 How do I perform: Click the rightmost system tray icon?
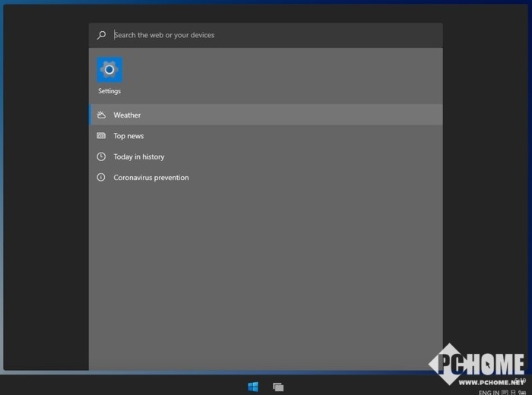(521, 392)
